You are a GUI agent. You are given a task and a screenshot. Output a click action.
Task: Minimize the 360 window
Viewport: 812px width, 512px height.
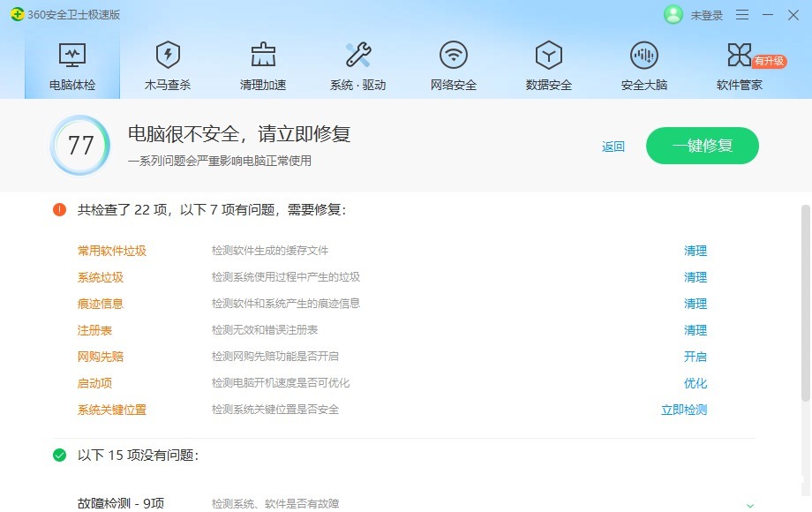point(768,14)
